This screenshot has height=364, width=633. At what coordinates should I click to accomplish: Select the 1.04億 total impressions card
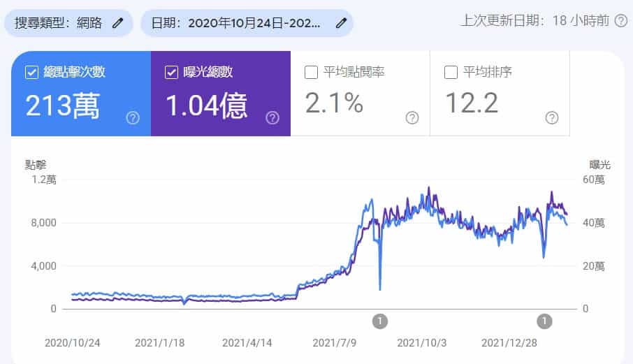pos(221,94)
